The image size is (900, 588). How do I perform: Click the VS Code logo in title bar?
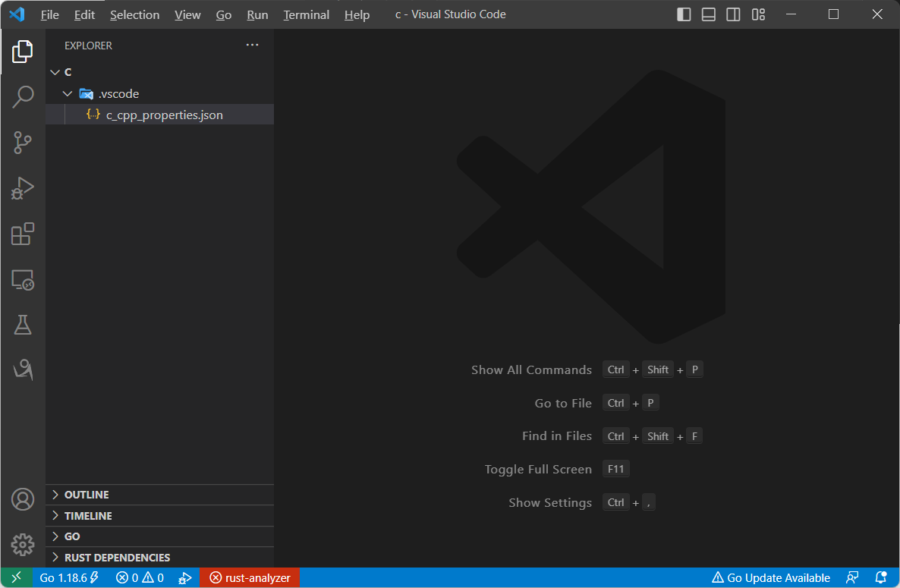pyautogui.click(x=17, y=14)
